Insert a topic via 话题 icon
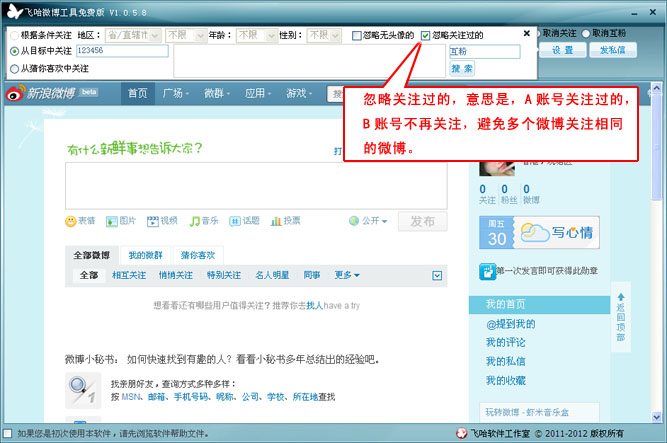This screenshot has width=667, height=443. pos(235,221)
